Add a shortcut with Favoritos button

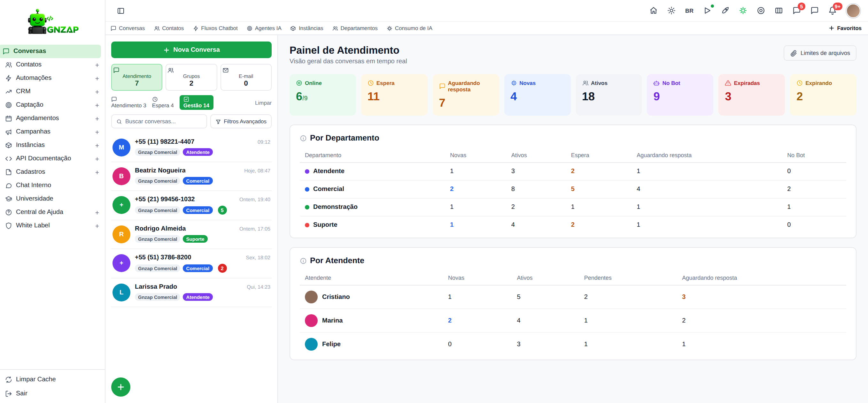click(845, 28)
